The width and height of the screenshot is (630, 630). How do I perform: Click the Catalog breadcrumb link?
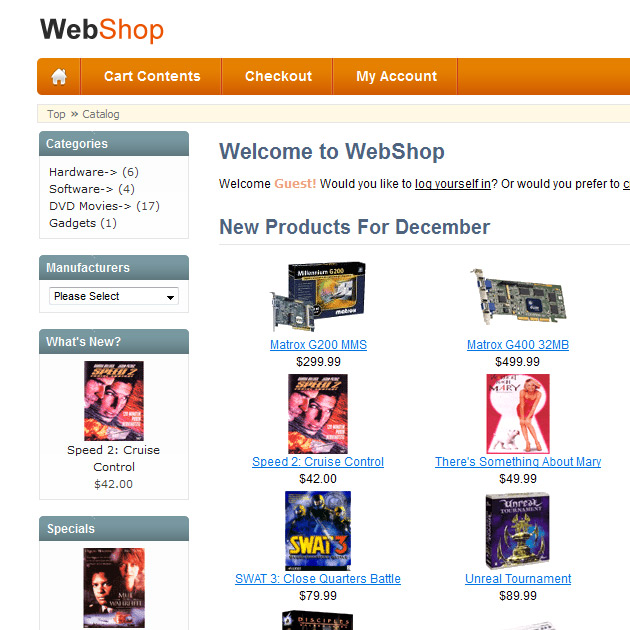101,114
